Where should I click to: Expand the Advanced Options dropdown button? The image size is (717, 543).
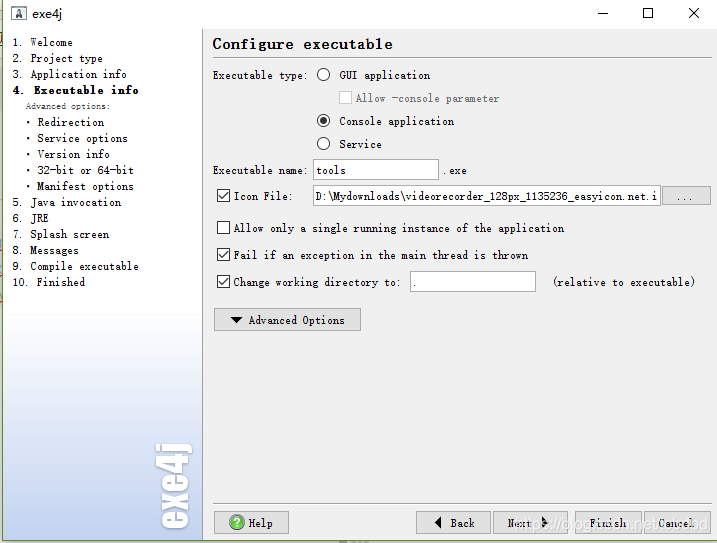click(287, 319)
